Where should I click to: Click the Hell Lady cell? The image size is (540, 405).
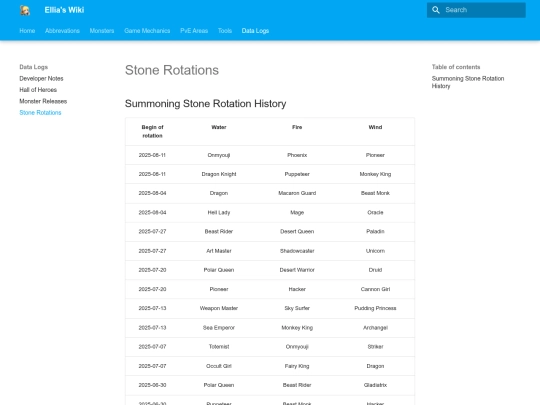[x=219, y=212]
